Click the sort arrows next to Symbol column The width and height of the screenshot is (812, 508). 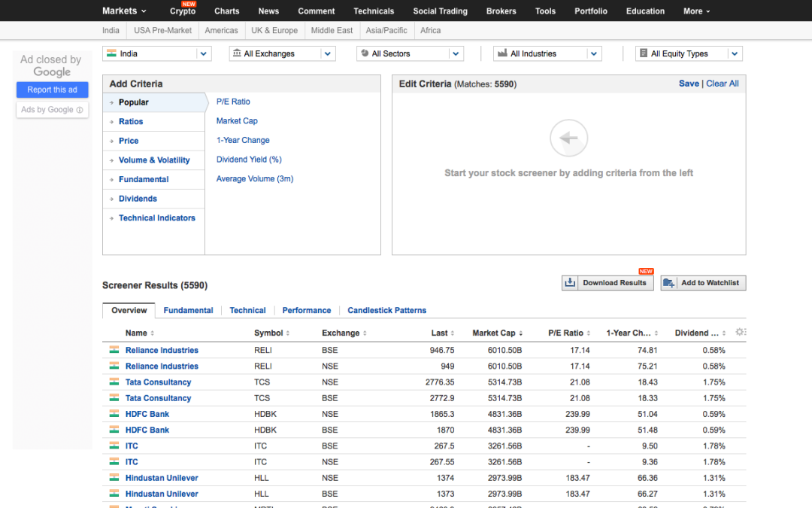pos(287,333)
